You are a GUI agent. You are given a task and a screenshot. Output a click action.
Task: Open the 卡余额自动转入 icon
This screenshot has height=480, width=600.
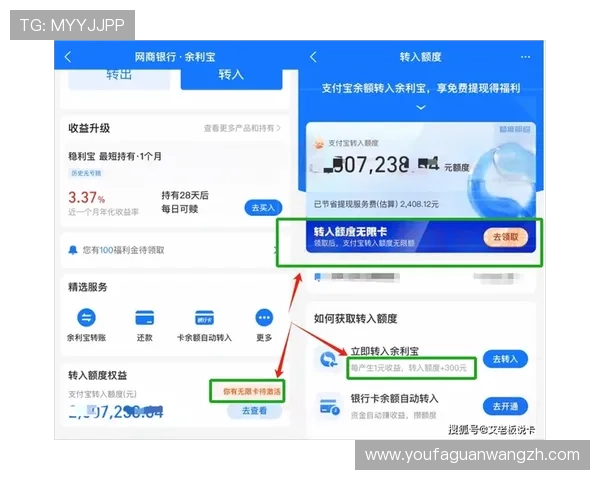point(204,317)
